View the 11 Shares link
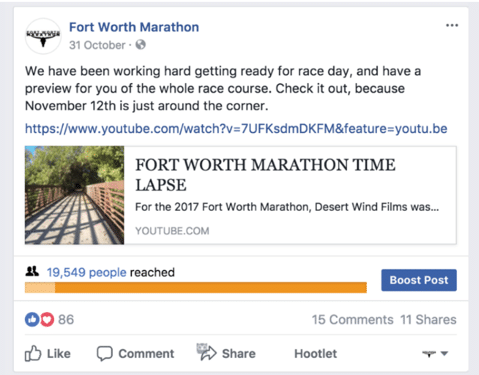Screen dimensions: 479x375 428,320
